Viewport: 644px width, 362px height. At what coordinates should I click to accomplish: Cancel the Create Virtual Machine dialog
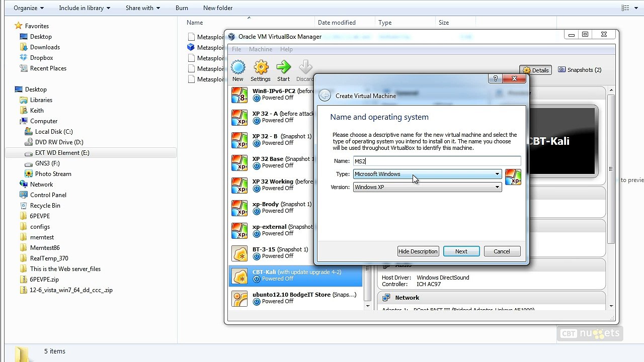502,251
